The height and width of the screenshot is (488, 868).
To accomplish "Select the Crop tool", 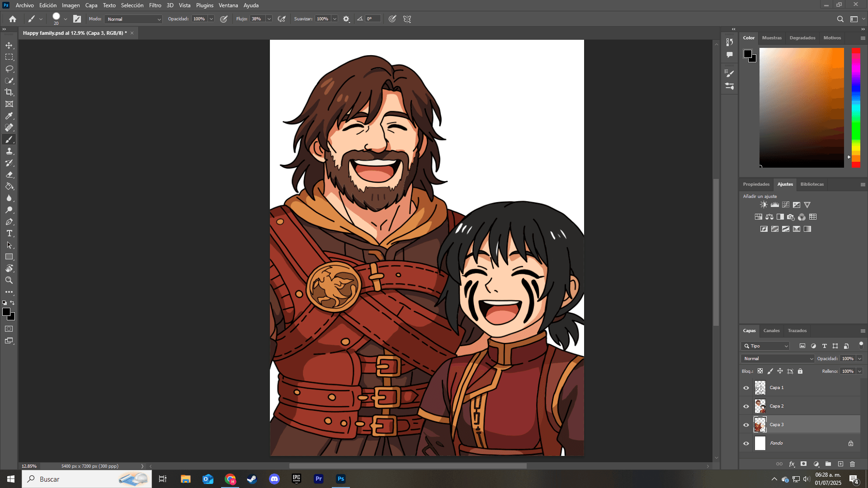I will coord(9,92).
